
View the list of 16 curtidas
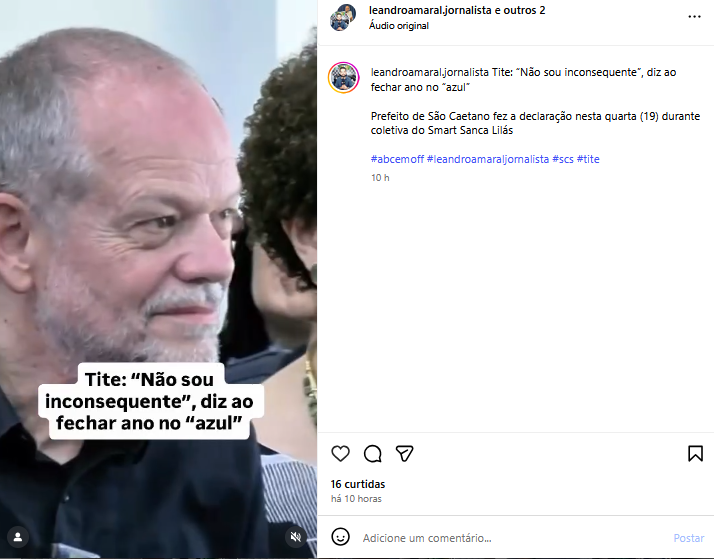click(x=358, y=484)
